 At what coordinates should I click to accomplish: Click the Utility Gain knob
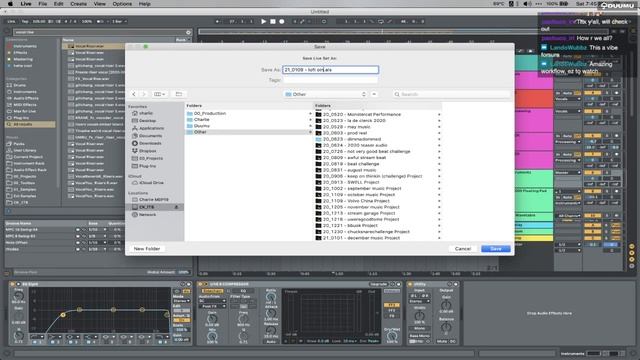pos(446,305)
